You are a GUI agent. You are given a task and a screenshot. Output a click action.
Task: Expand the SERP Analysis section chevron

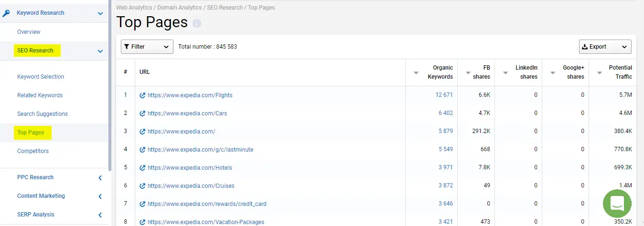(x=100, y=215)
